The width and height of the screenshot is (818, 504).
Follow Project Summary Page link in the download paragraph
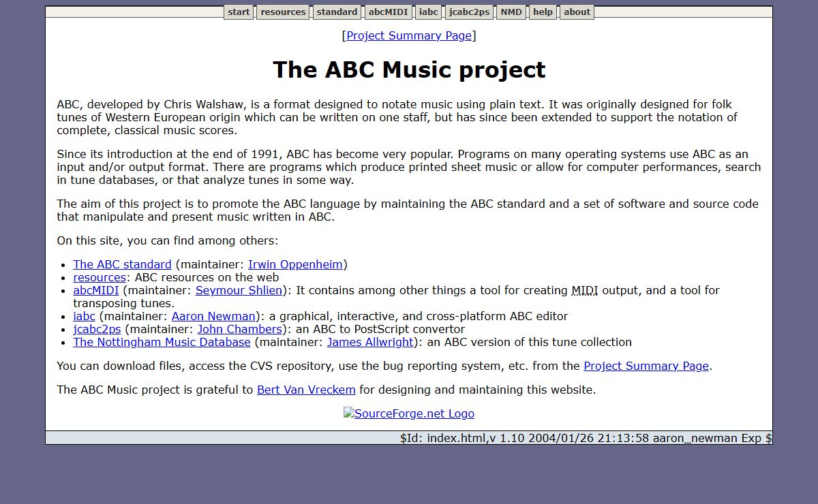click(646, 366)
